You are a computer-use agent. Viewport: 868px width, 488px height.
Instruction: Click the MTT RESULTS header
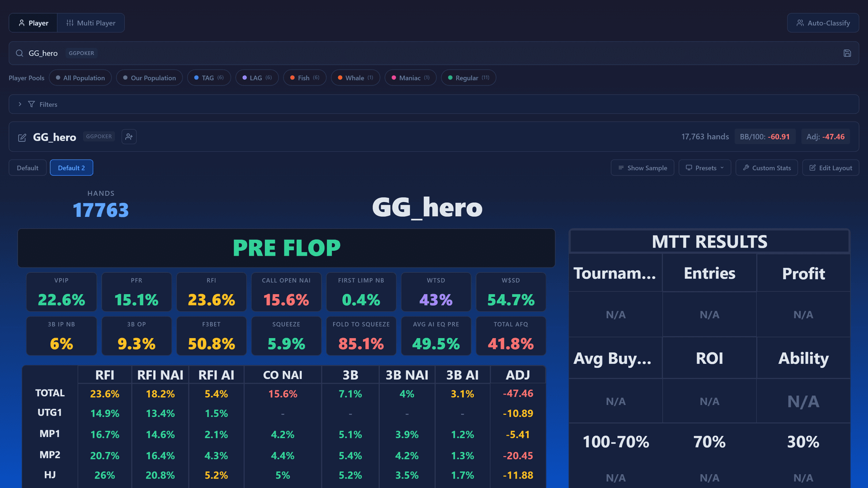click(x=710, y=242)
